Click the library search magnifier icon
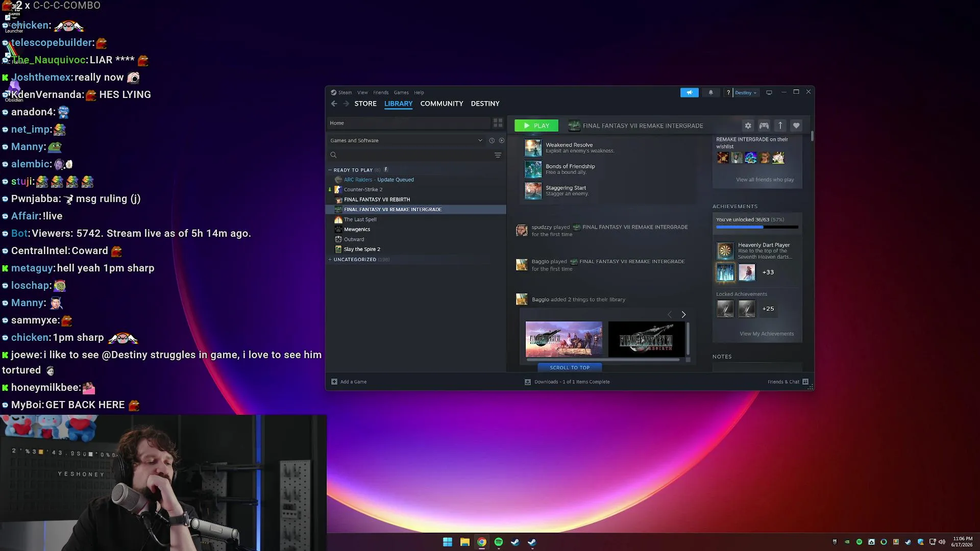980x551 pixels. point(333,155)
